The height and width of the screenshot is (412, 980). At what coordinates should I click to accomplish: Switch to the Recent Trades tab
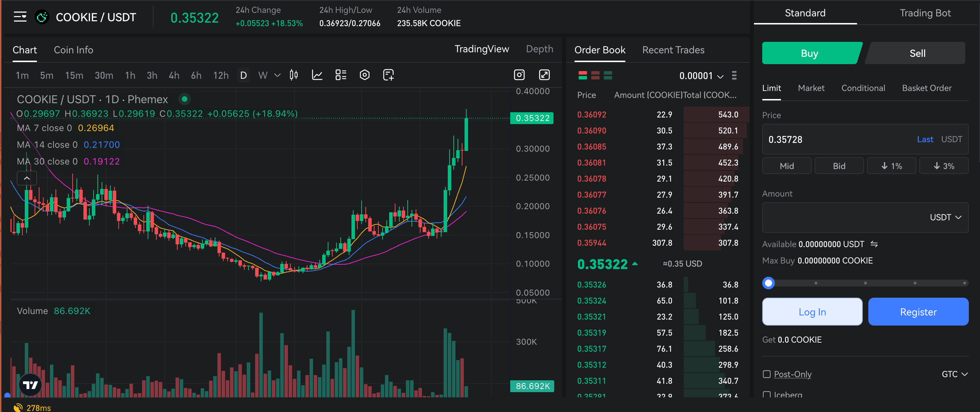point(673,50)
